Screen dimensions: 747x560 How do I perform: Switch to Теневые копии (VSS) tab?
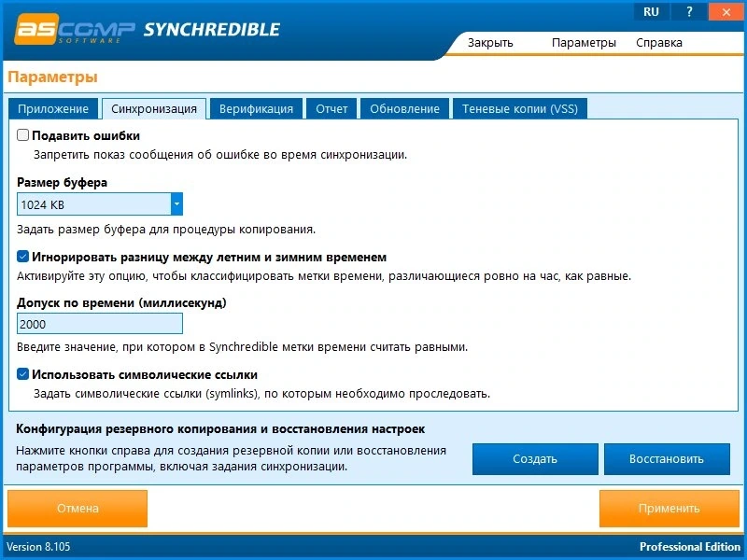tap(520, 108)
